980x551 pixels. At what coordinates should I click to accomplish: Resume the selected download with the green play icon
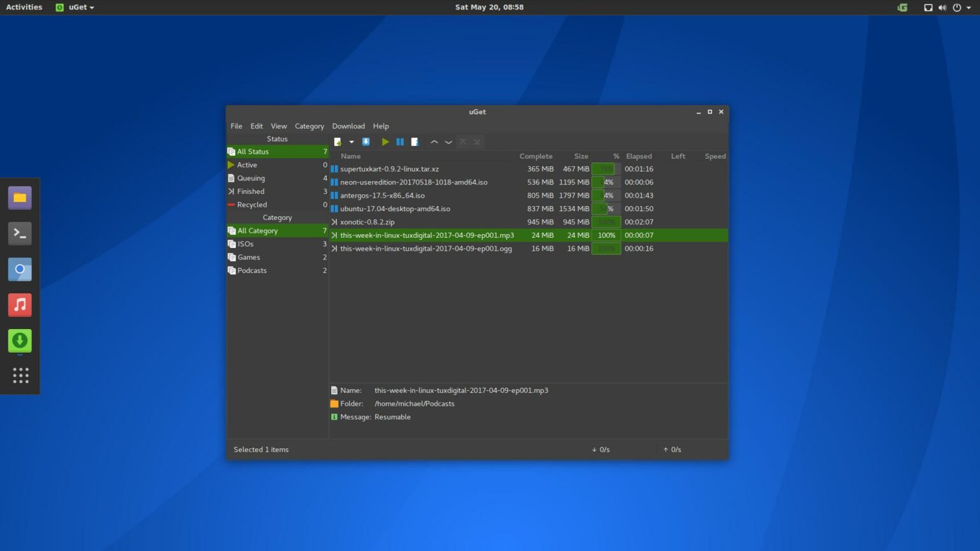(385, 142)
